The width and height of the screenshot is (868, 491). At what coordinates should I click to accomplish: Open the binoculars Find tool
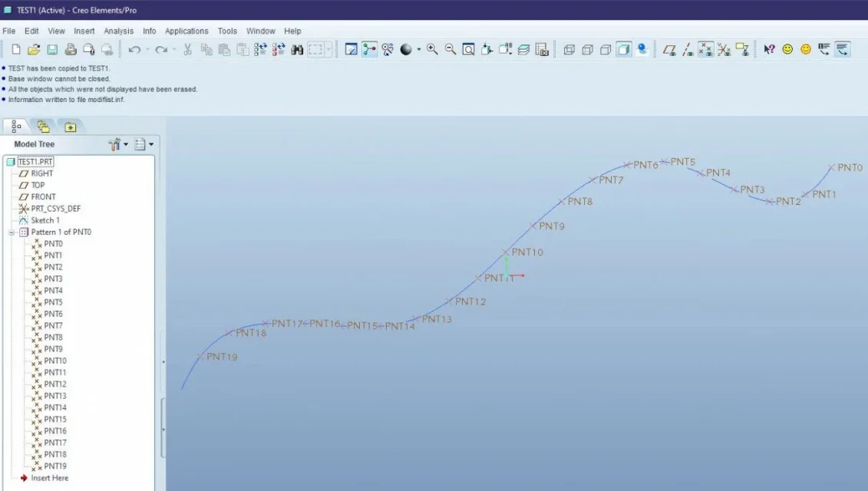[x=297, y=50]
